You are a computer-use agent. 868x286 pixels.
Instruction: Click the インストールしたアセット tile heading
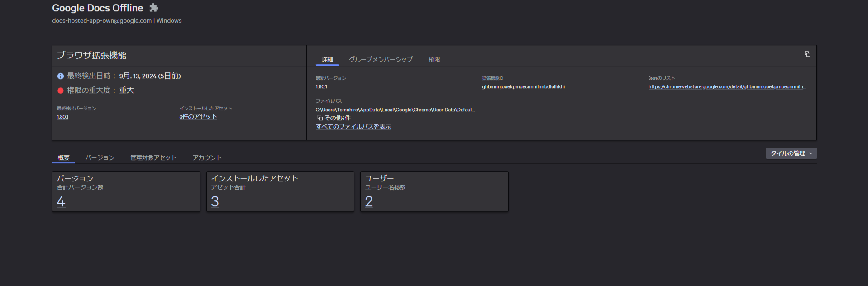(x=254, y=178)
